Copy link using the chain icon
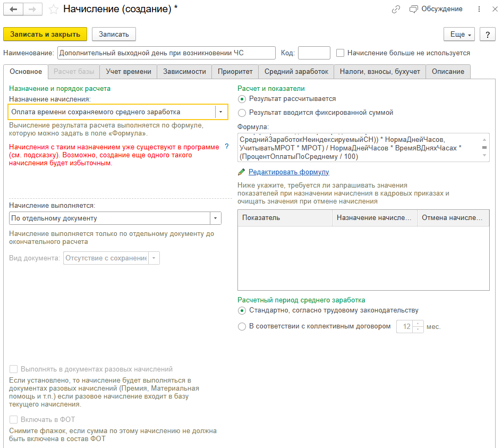 396,9
